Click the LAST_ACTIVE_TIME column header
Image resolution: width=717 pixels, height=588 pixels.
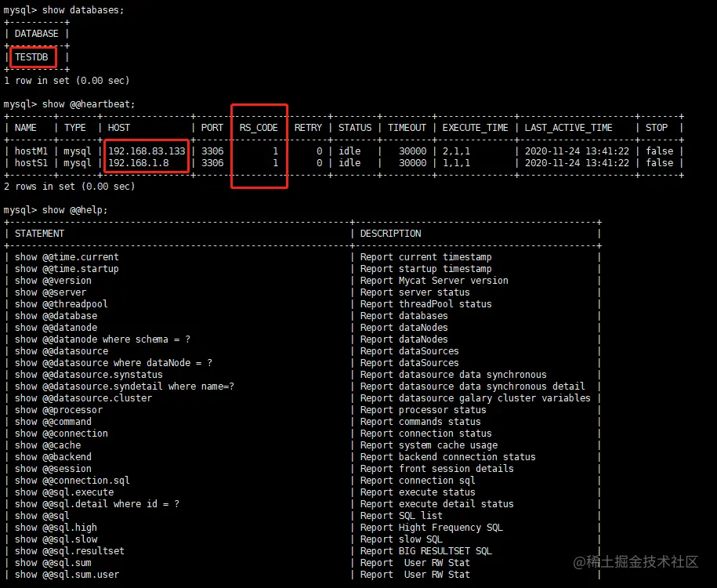tap(568, 128)
